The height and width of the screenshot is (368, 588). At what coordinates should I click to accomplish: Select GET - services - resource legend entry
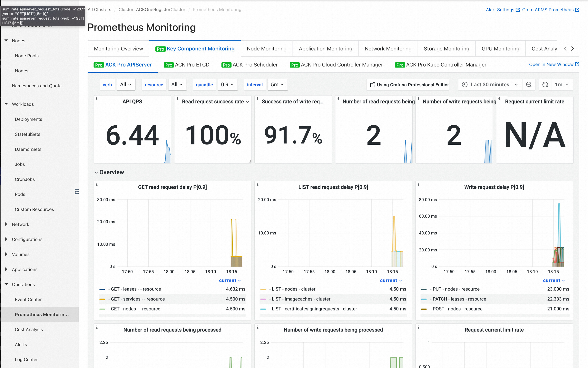(x=136, y=299)
